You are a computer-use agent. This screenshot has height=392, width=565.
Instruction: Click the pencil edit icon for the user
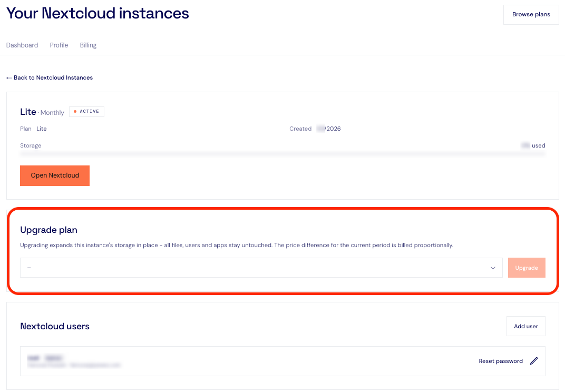[534, 361]
